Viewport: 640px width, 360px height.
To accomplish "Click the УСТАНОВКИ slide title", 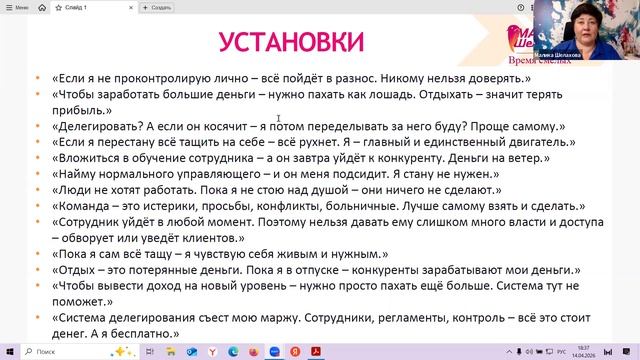I will (291, 42).
